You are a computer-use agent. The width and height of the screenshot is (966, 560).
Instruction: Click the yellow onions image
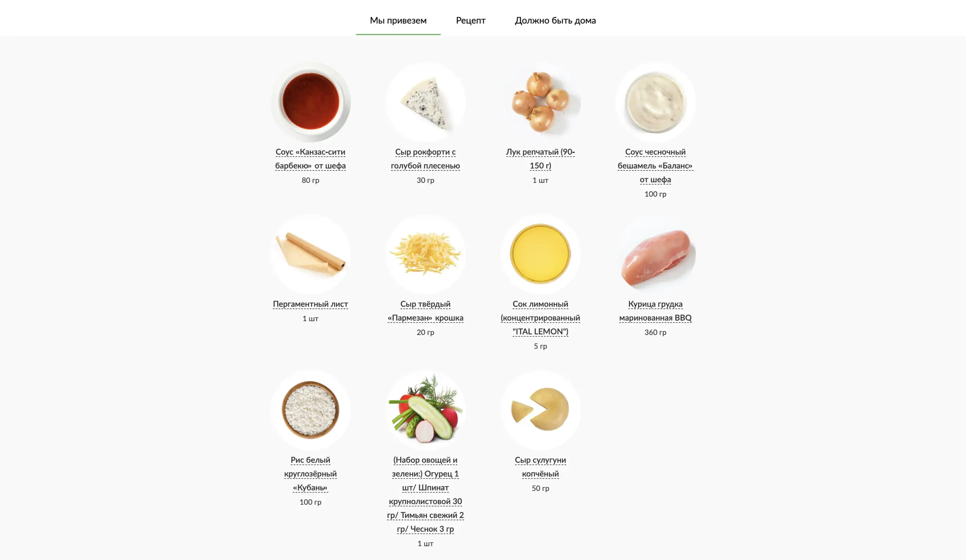(x=541, y=102)
